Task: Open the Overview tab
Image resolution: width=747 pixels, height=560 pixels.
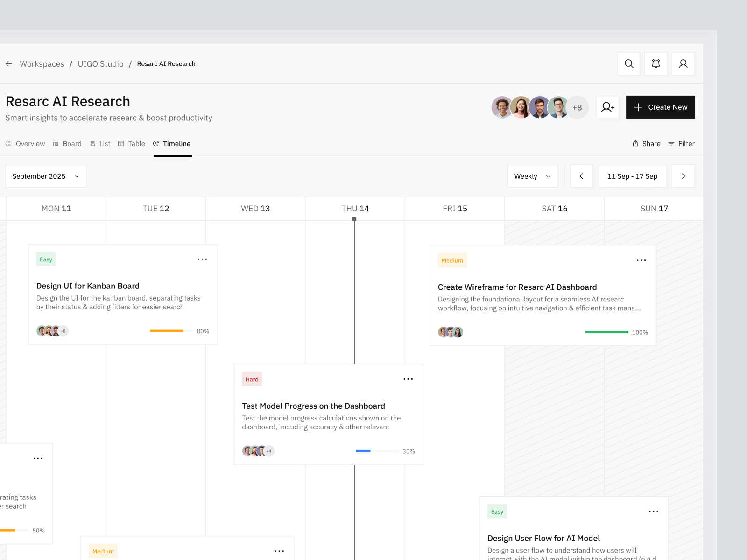Action: coord(25,144)
